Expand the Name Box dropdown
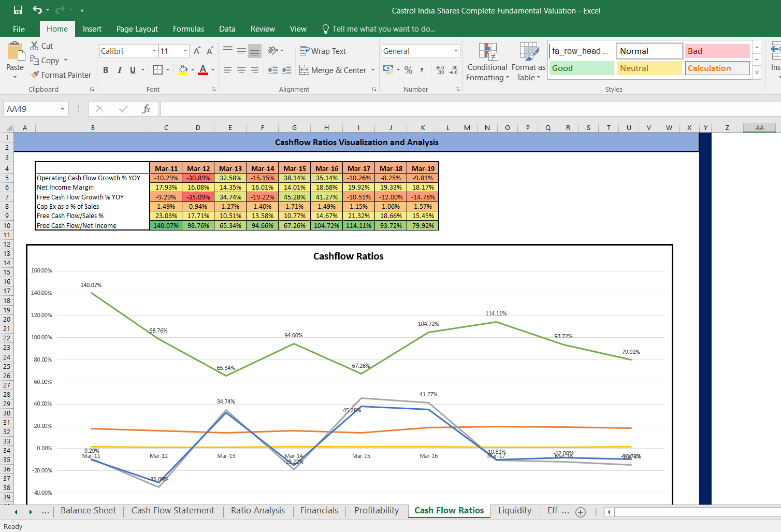 pos(62,109)
